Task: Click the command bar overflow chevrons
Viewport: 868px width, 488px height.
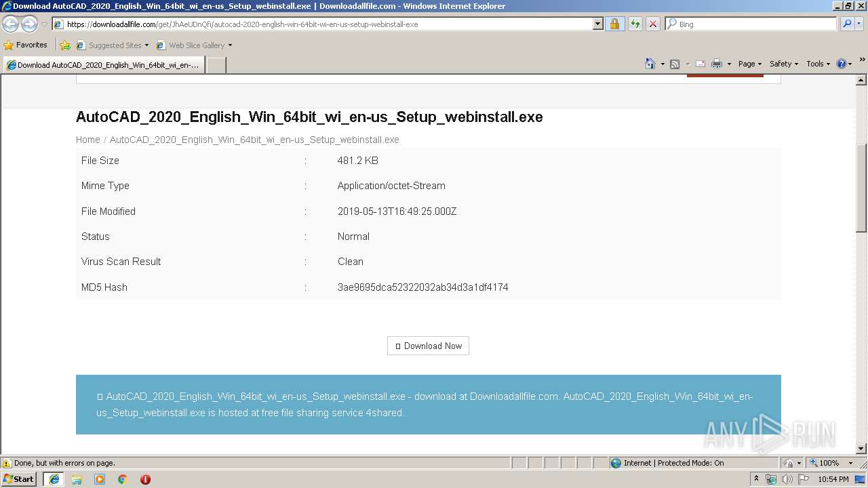Action: [862, 60]
